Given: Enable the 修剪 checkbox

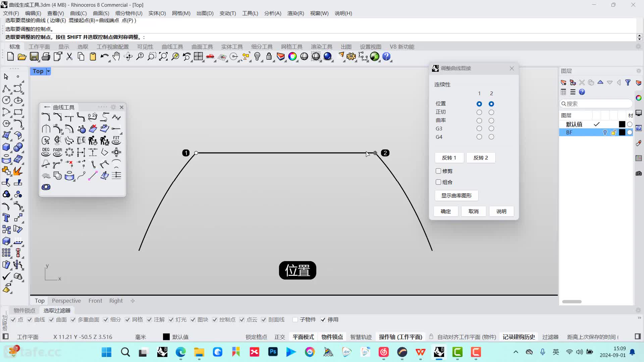Looking at the screenshot, I should [438, 171].
